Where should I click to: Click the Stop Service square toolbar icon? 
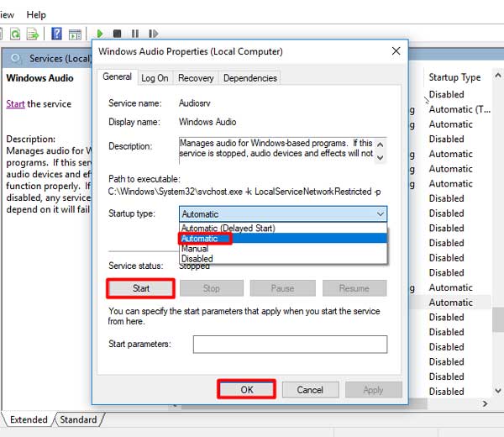click(x=118, y=34)
